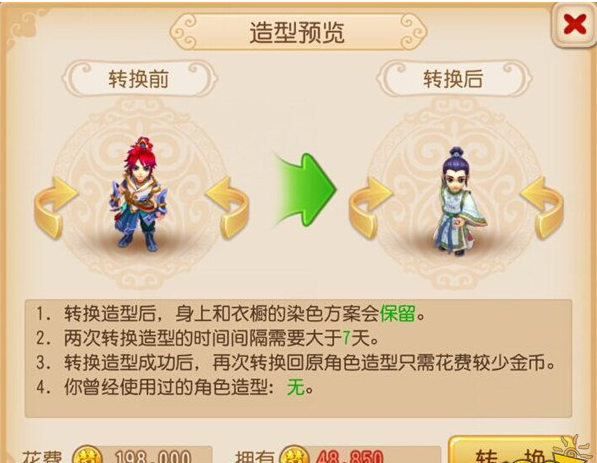Tap the gold coin icon beside 拥有
Viewport: 597px width, 463px height.
tap(294, 455)
